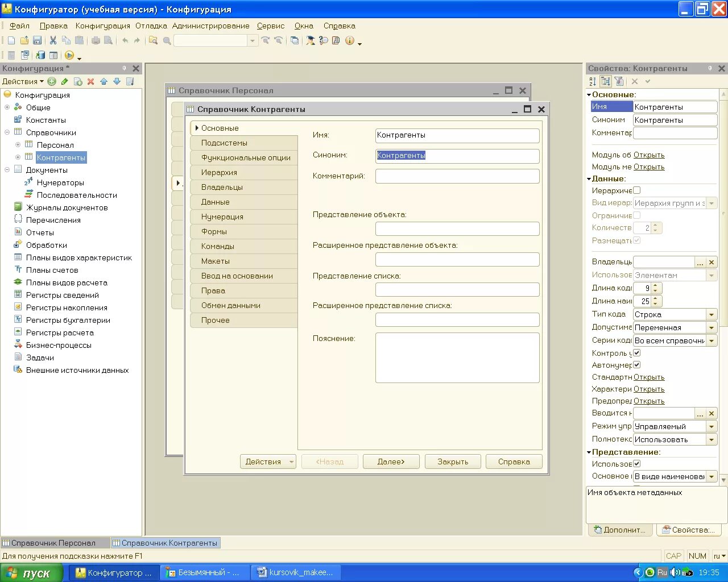This screenshot has height=582, width=728.
Task: Collapse the Справочники tree node
Action: [x=7, y=132]
